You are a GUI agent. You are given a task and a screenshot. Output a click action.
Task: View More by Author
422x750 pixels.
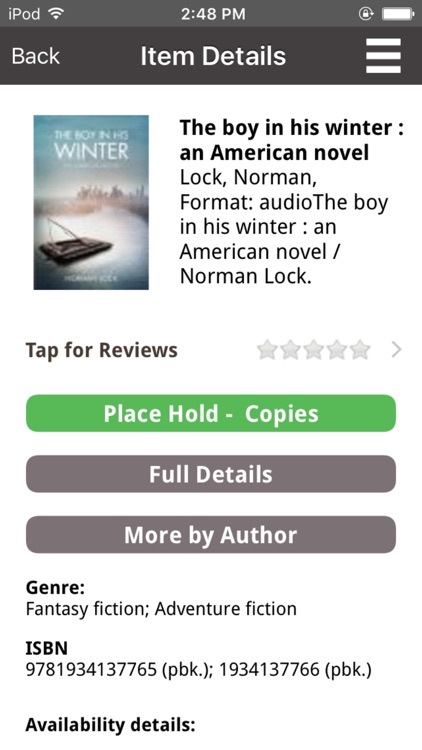click(x=211, y=534)
